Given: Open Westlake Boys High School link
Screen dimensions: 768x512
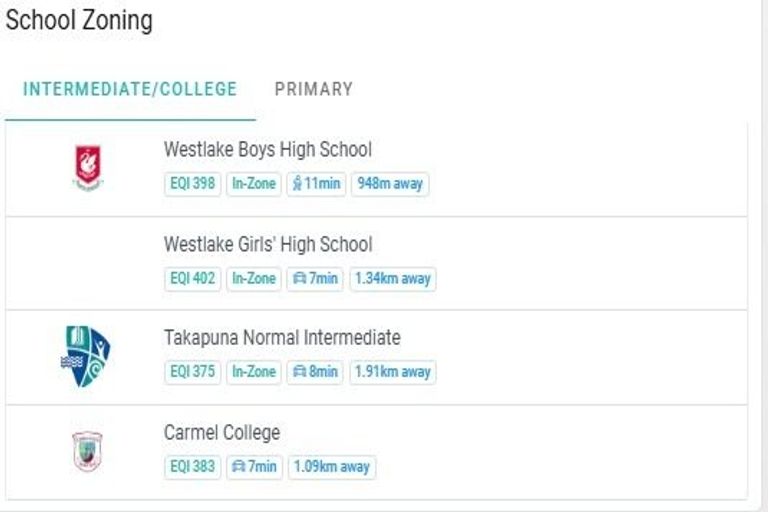Looking at the screenshot, I should (267, 150).
